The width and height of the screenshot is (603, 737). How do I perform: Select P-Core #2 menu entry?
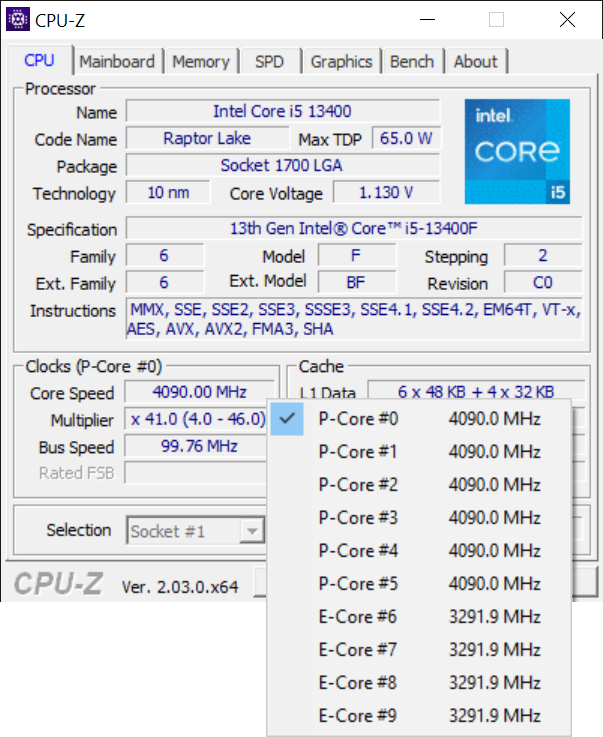419,485
